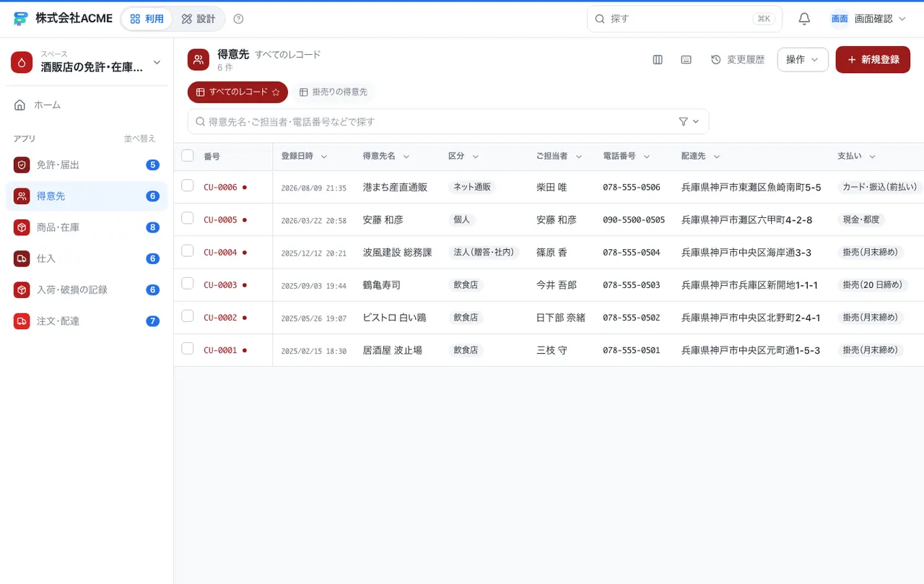Click the filter funnel icon in search bar
Image resolution: width=924 pixels, height=584 pixels.
pyautogui.click(x=684, y=121)
